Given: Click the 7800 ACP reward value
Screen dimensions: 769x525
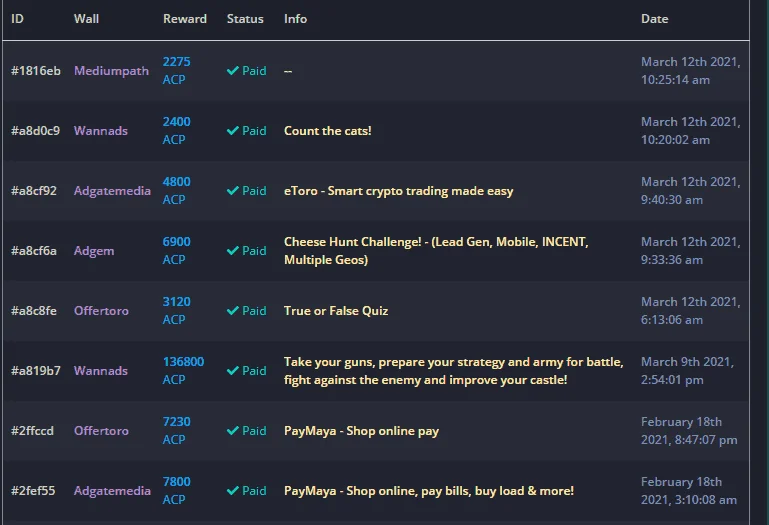Looking at the screenshot, I should pos(177,491).
